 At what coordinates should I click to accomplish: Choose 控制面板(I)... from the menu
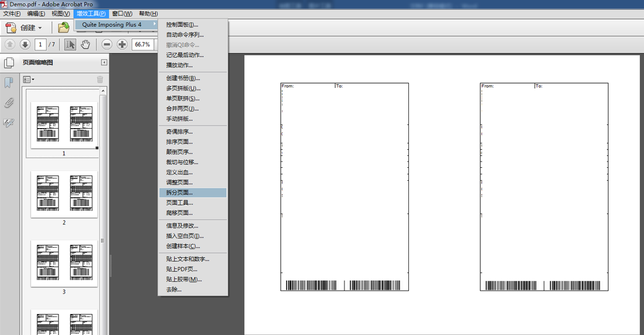click(x=193, y=25)
